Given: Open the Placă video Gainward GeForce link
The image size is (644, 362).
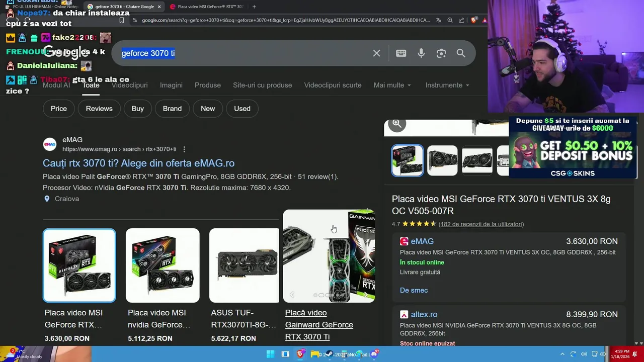Looking at the screenshot, I should (x=319, y=325).
